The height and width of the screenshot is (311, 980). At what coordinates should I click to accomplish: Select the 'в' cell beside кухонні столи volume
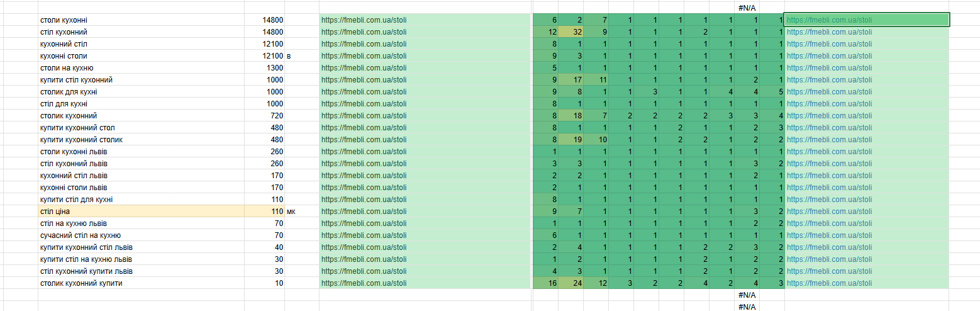302,56
